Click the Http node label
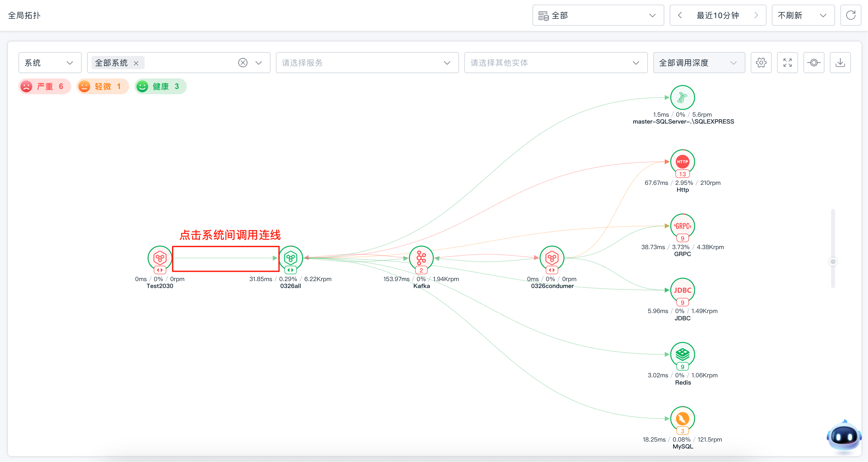 click(683, 190)
